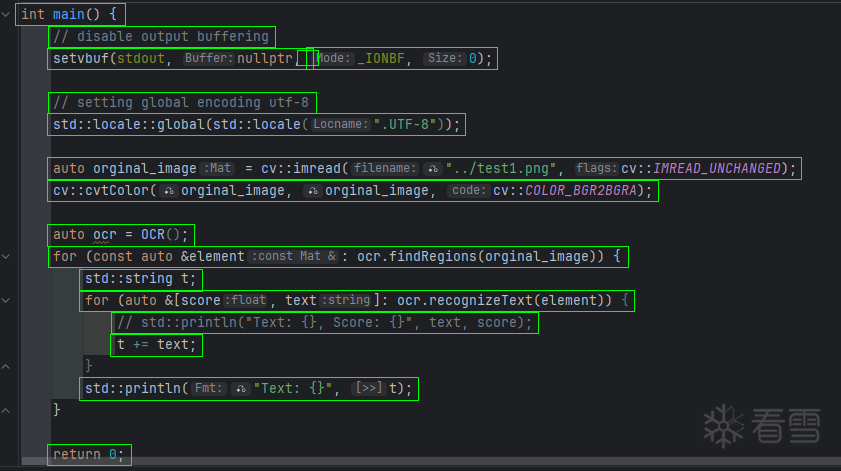The image size is (841, 471).
Task: Click the 'code:' parameter hint in cvtColor
Action: point(469,190)
